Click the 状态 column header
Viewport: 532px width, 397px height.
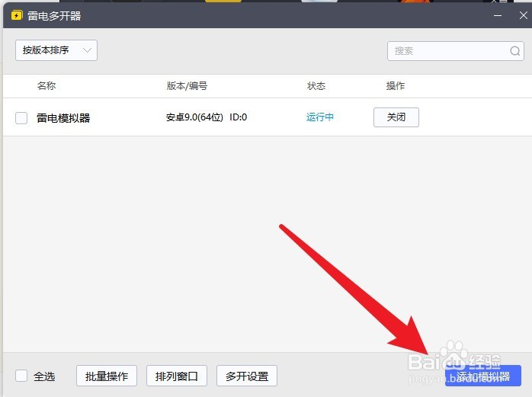tap(316, 86)
